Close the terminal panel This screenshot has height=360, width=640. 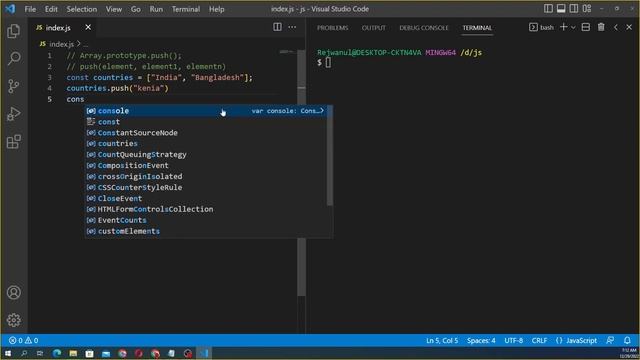pos(629,27)
